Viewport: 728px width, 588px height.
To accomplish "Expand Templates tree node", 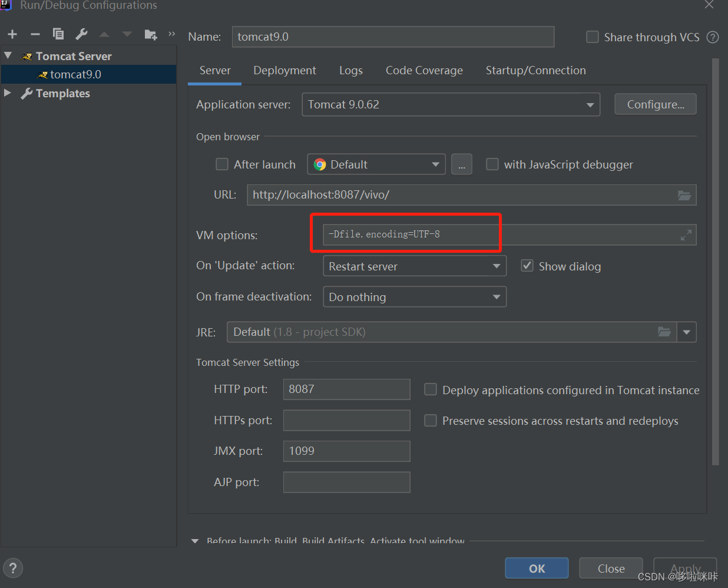I will tap(8, 93).
